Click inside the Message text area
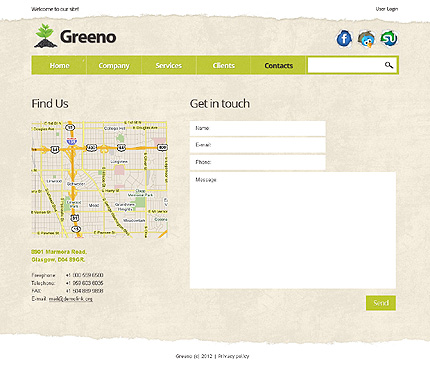Viewport: 430px width, 366px height. pos(293,230)
